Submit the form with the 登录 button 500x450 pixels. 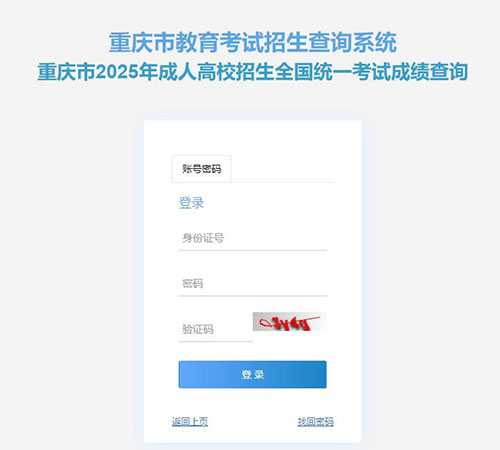(252, 374)
